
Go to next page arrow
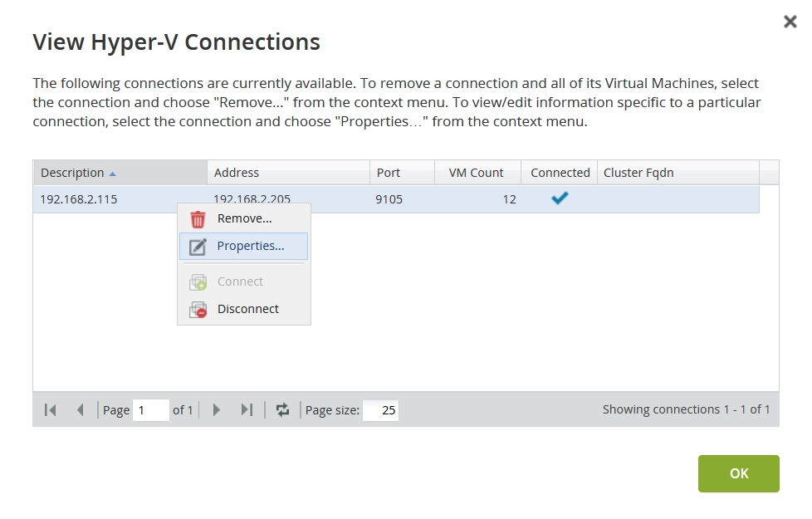pyautogui.click(x=217, y=410)
